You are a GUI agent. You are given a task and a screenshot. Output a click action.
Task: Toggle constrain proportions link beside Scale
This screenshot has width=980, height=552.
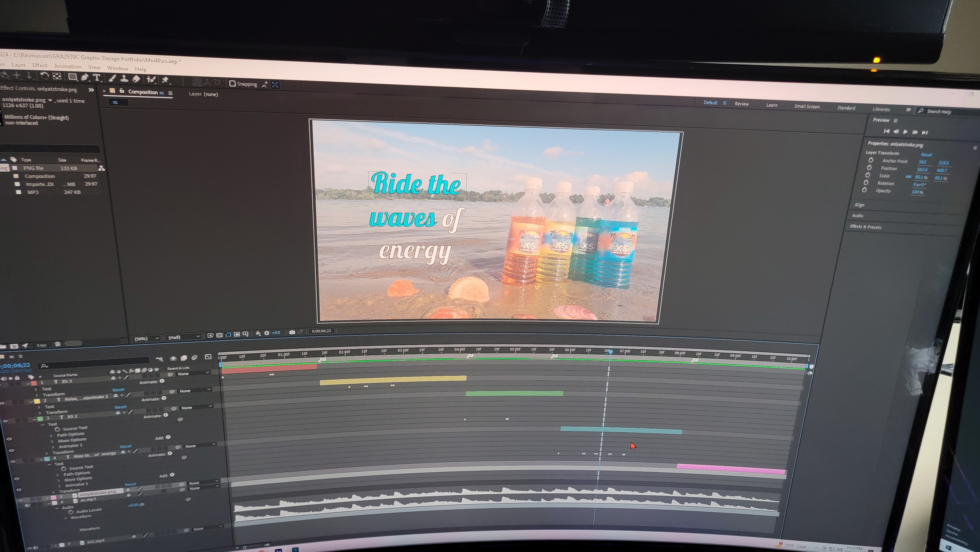(908, 177)
